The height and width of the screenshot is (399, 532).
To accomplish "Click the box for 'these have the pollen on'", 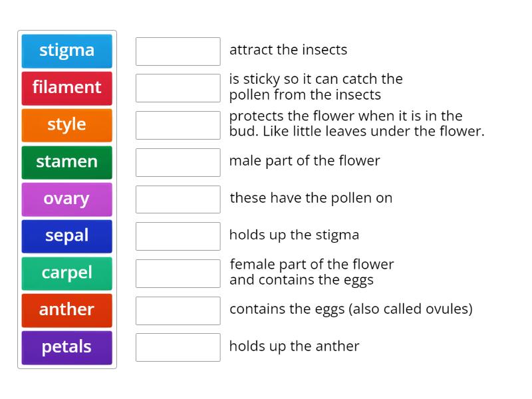I will (x=178, y=199).
